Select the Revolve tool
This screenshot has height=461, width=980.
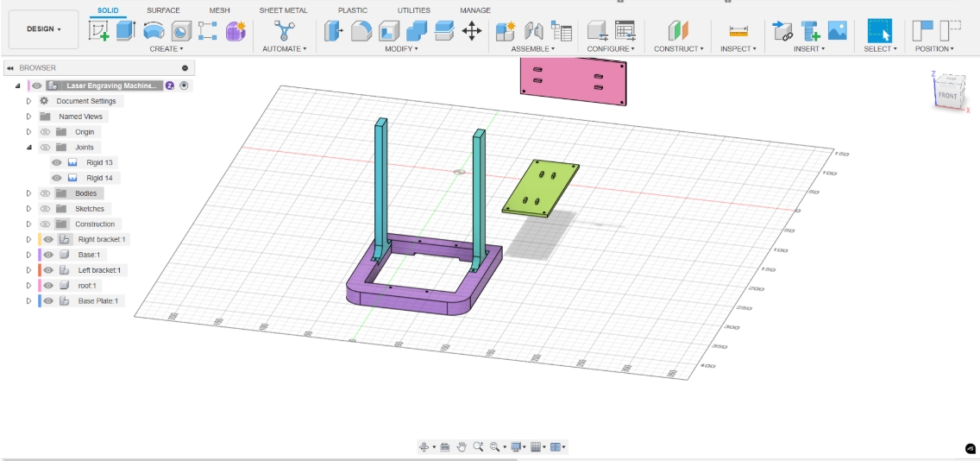(154, 31)
